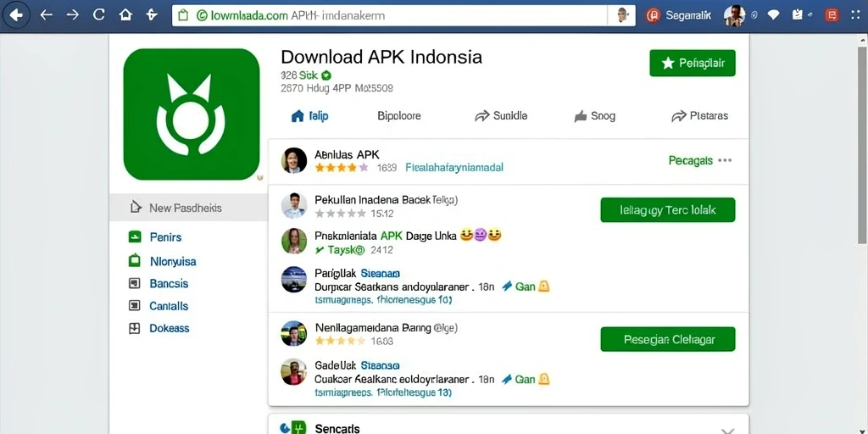Click the circled back arrow in browser toolbar

click(17, 15)
